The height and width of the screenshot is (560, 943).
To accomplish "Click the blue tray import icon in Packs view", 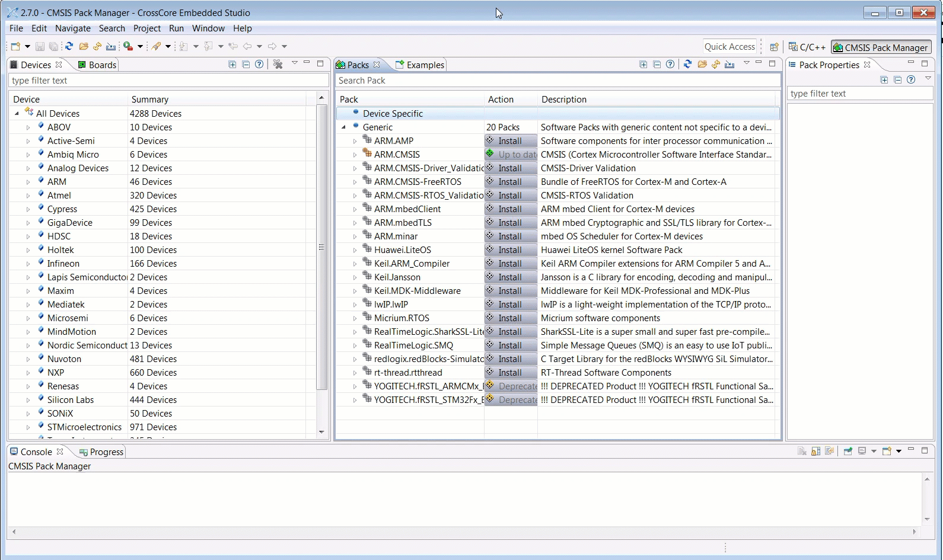I will (x=729, y=64).
